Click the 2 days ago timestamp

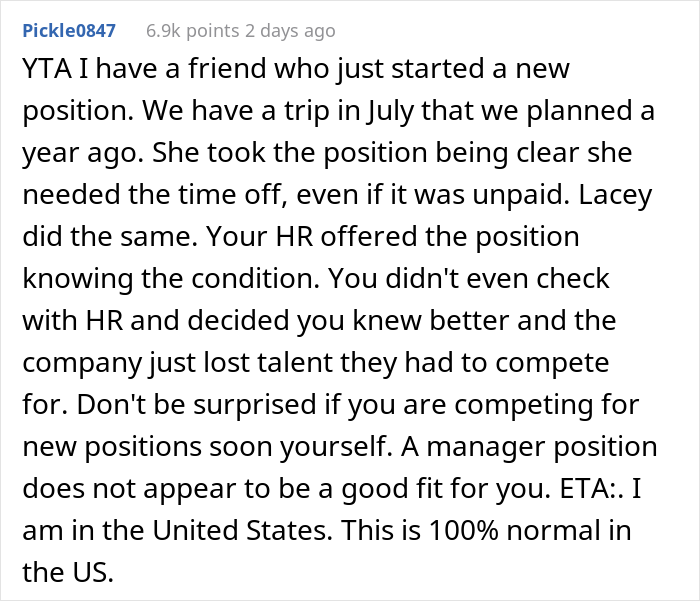(290, 31)
